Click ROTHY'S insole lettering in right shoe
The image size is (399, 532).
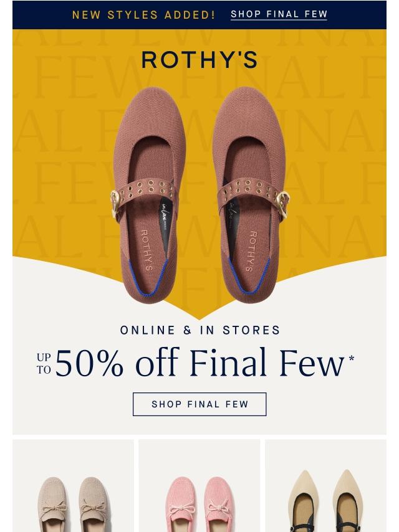251,252
